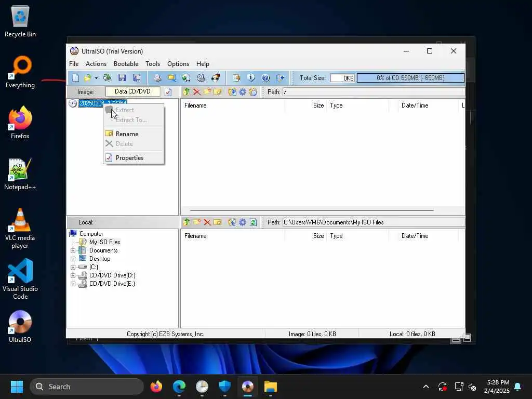Select Computer in the Local tree
532x399 pixels.
point(91,234)
